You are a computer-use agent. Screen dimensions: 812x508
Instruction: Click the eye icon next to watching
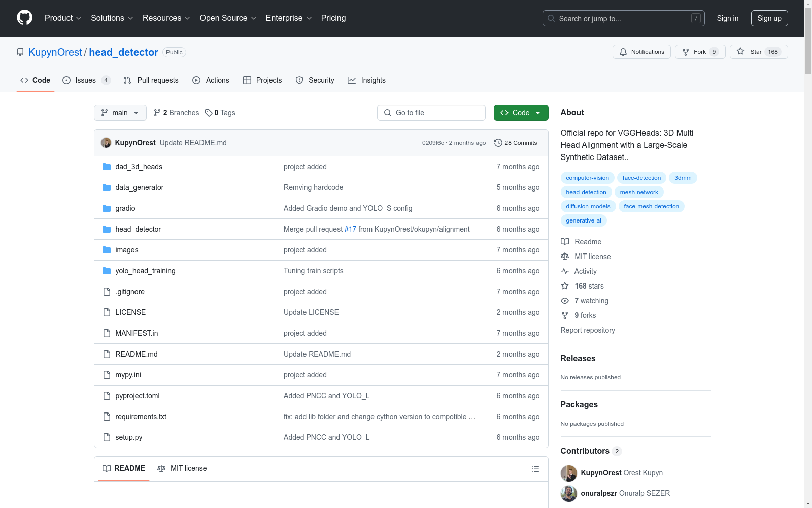(x=565, y=301)
